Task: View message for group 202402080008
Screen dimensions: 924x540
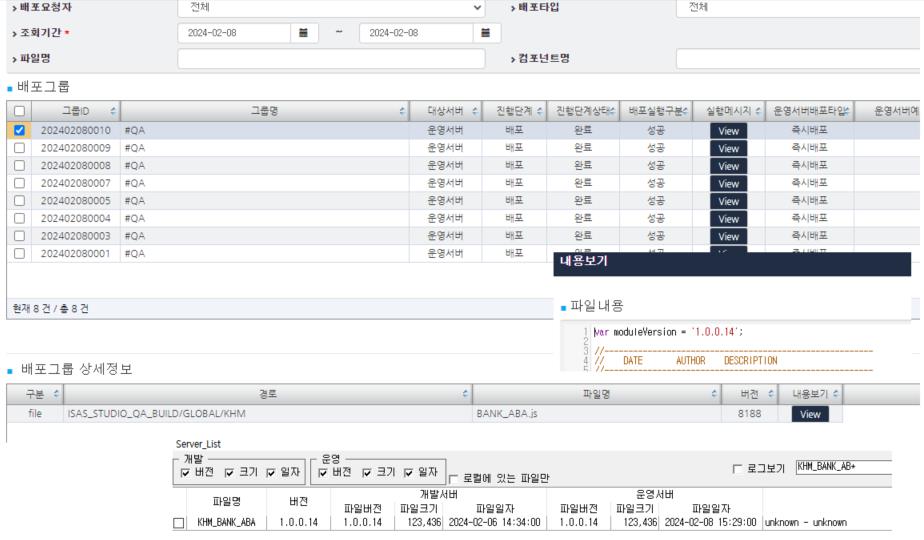Action: tap(728, 166)
